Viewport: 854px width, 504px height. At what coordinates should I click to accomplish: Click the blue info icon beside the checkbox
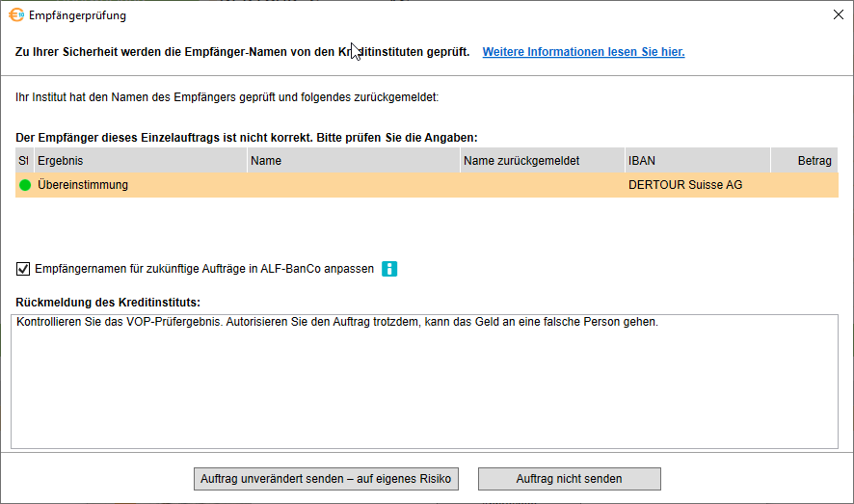(x=389, y=269)
